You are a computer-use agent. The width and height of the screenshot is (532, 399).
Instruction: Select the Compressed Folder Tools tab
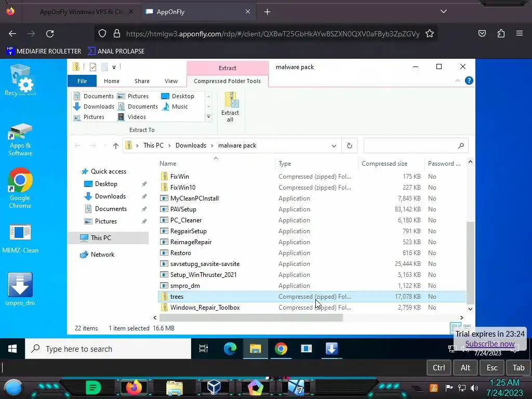pyautogui.click(x=228, y=81)
